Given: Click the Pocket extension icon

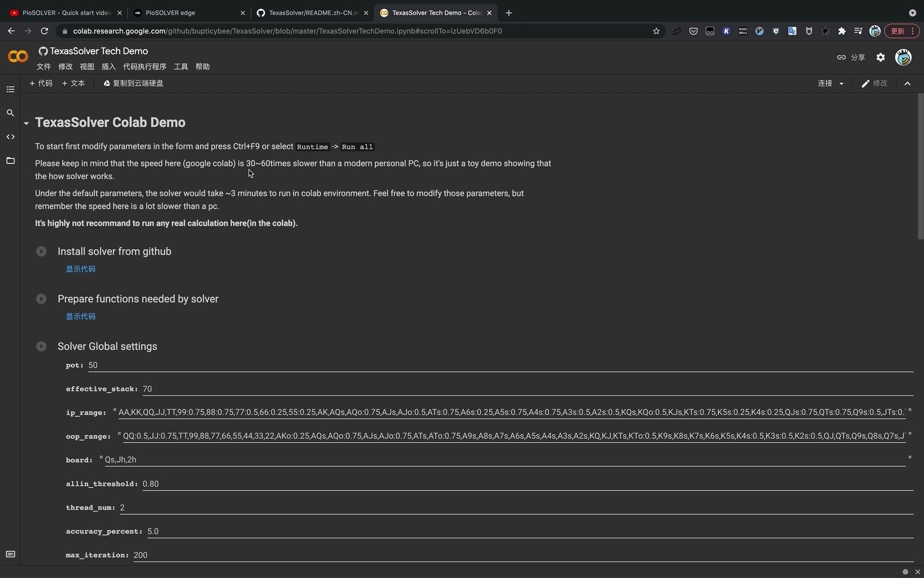Looking at the screenshot, I should (693, 31).
